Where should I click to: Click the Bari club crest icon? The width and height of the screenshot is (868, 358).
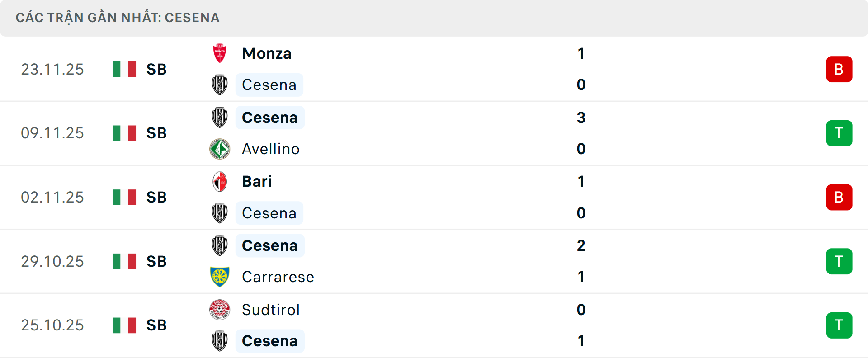point(220,181)
